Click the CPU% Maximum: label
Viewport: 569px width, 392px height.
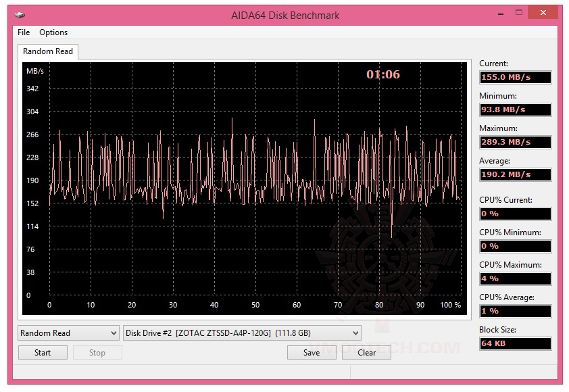[510, 265]
